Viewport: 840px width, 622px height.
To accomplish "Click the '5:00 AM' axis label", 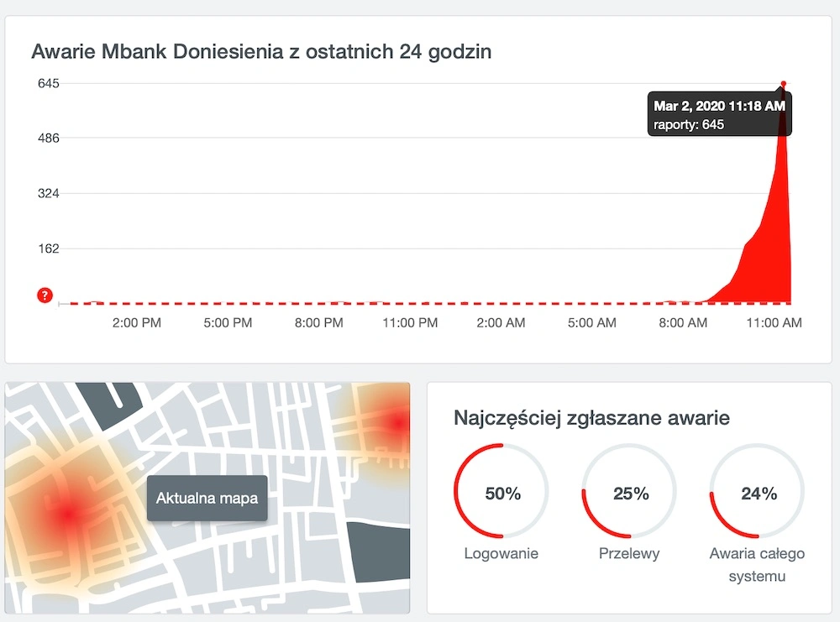I will 592,323.
